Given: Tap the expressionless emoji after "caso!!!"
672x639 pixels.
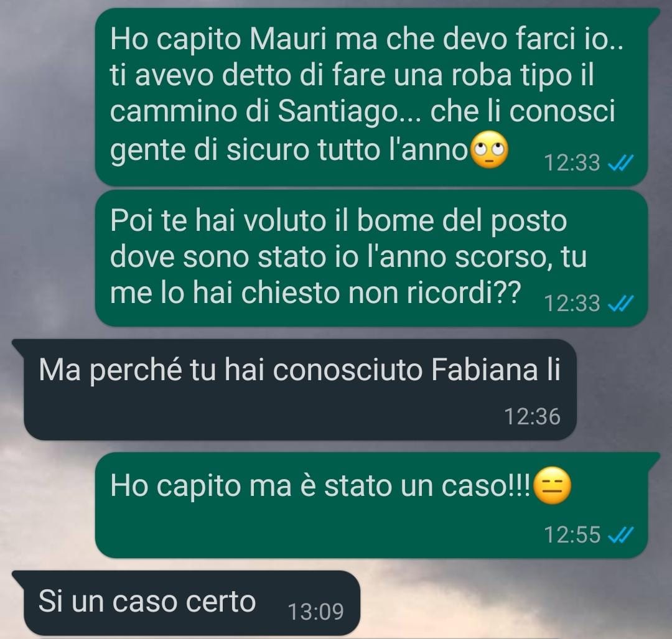Looking at the screenshot, I should click(x=553, y=486).
